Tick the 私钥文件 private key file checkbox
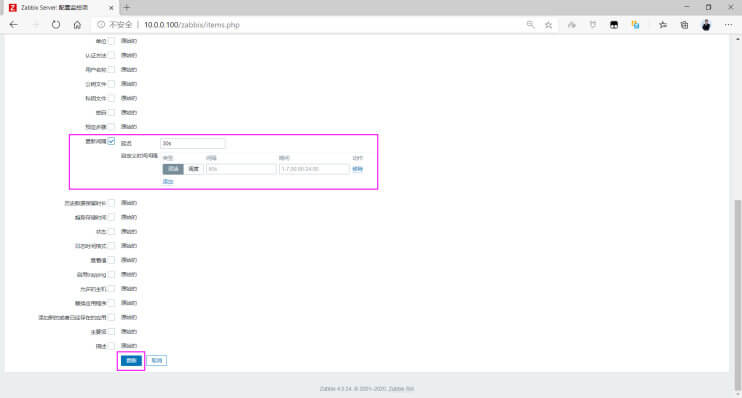742x398 pixels. (111, 98)
